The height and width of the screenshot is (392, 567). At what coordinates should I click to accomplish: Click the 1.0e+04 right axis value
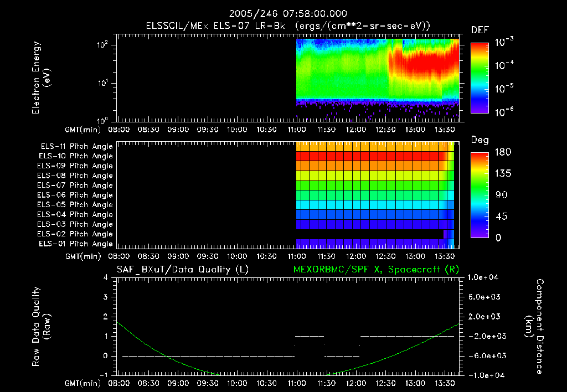[x=483, y=277]
